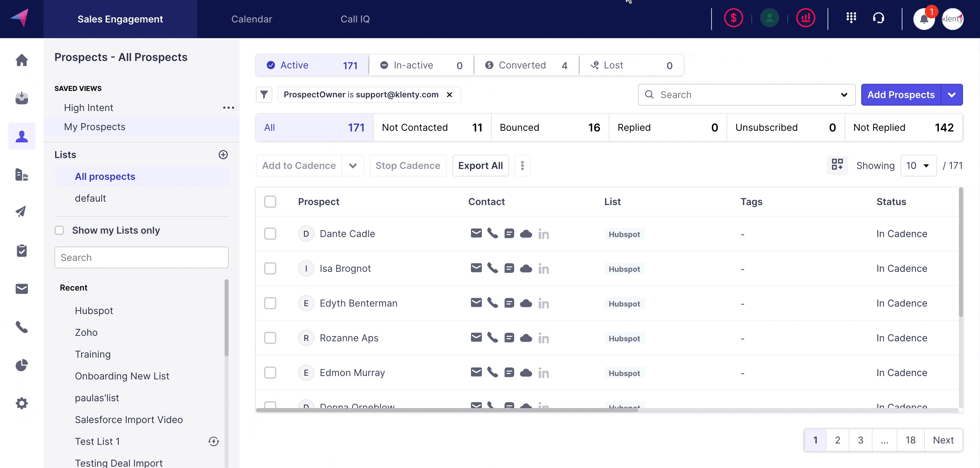Image resolution: width=980 pixels, height=468 pixels.
Task: Open customize columns grid icon
Action: (837, 165)
